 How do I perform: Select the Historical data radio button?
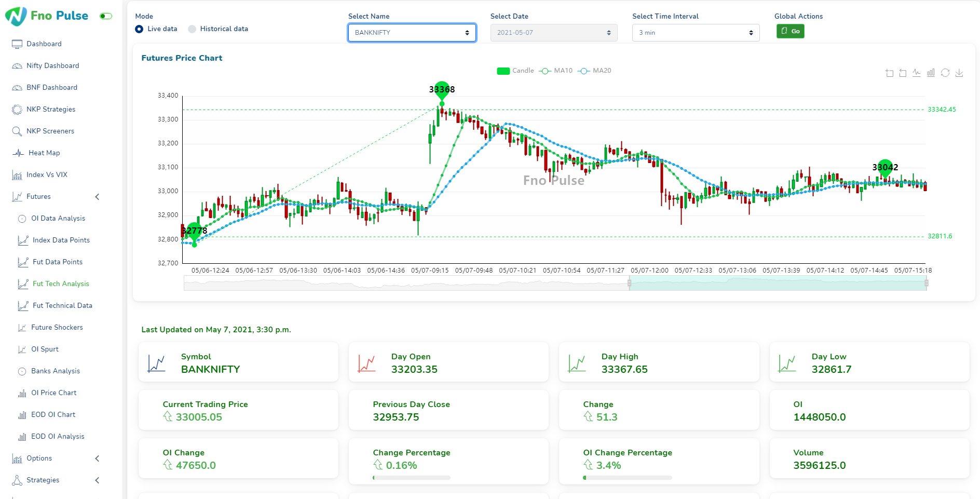click(x=192, y=29)
